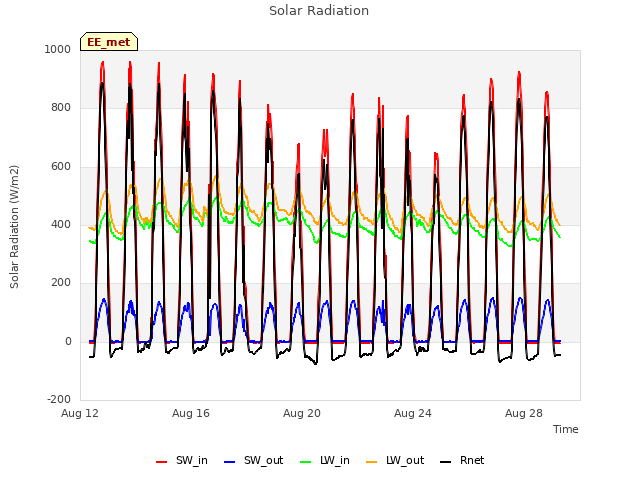This screenshot has height=480, width=640.
Task: Click the -200 y-axis tick label
Action: click(59, 399)
